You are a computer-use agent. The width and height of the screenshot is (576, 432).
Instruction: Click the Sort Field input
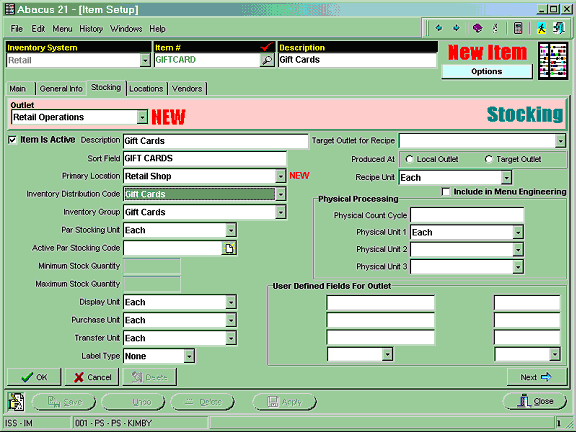(x=205, y=158)
